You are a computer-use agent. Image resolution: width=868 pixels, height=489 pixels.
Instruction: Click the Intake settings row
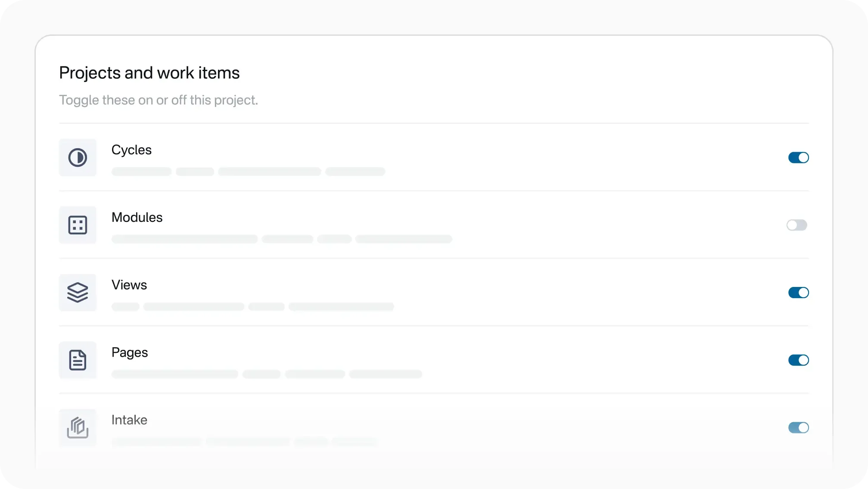pos(431,428)
